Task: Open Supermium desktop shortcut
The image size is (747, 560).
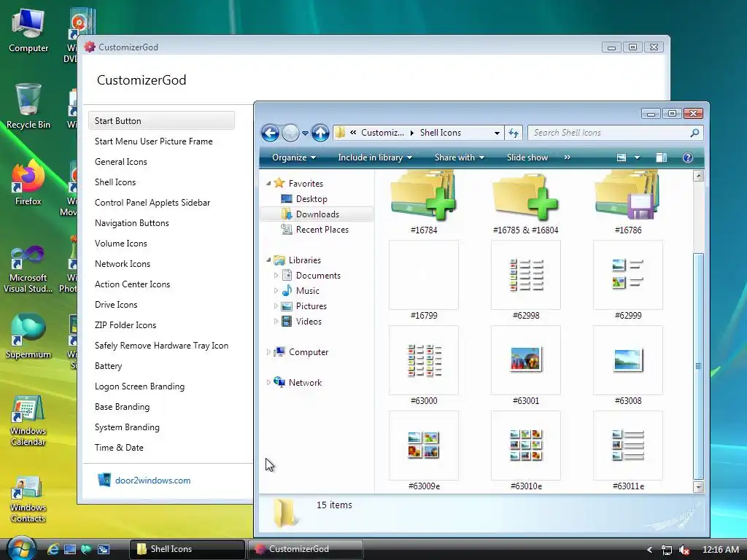Action: tap(28, 336)
